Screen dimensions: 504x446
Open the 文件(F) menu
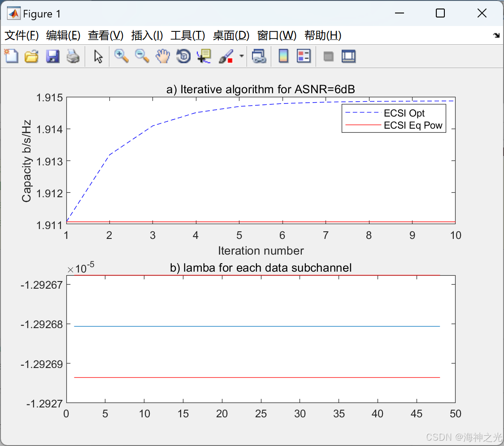(22, 35)
